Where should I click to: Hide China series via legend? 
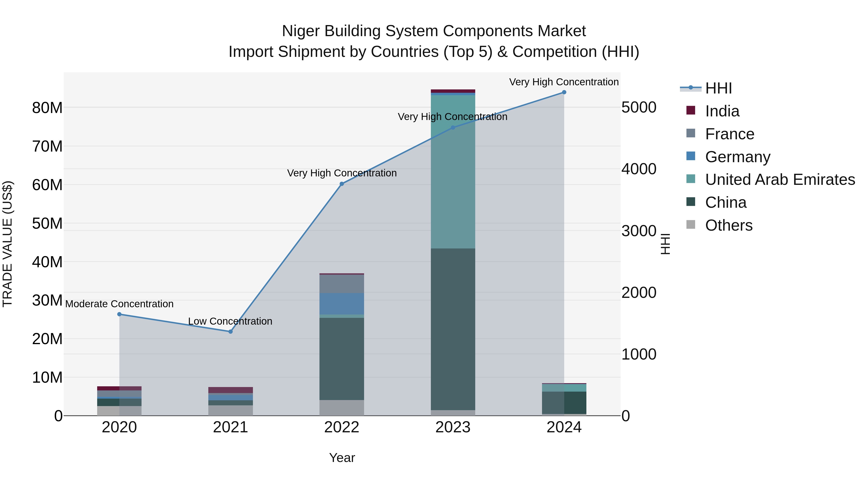point(716,202)
